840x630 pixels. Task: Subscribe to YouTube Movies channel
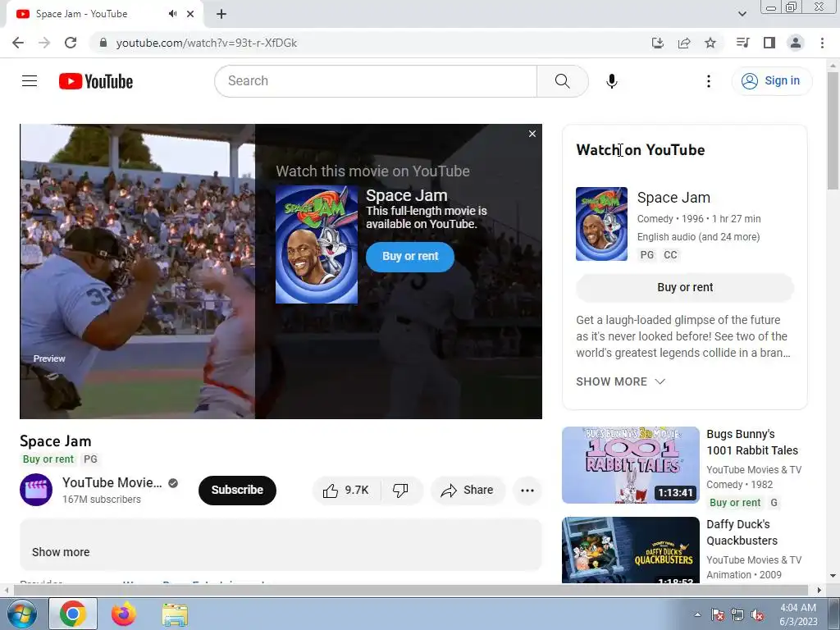(x=237, y=491)
